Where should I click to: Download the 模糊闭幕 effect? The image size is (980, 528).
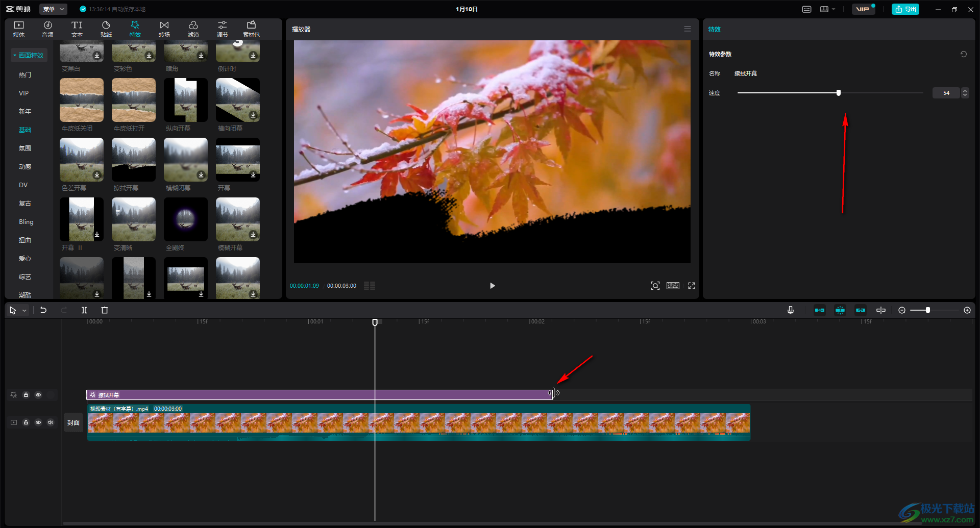[x=201, y=175]
